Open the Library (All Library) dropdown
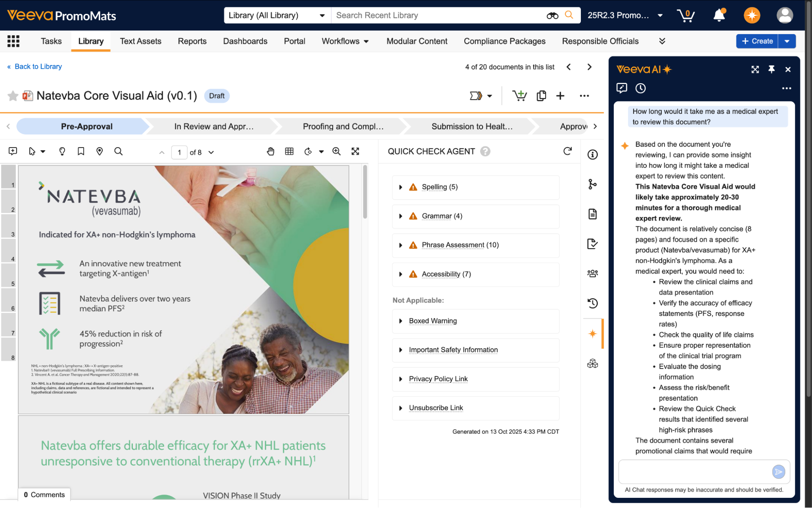812x508 pixels. tap(277, 15)
